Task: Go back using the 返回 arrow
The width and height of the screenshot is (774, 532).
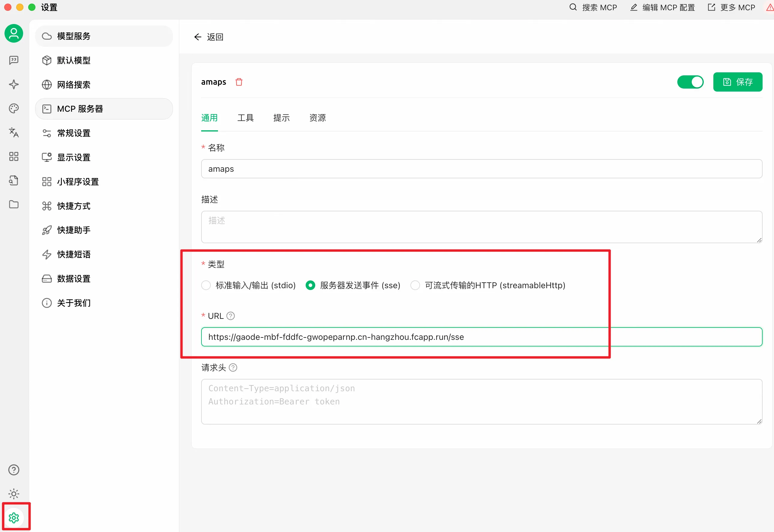Action: click(197, 37)
